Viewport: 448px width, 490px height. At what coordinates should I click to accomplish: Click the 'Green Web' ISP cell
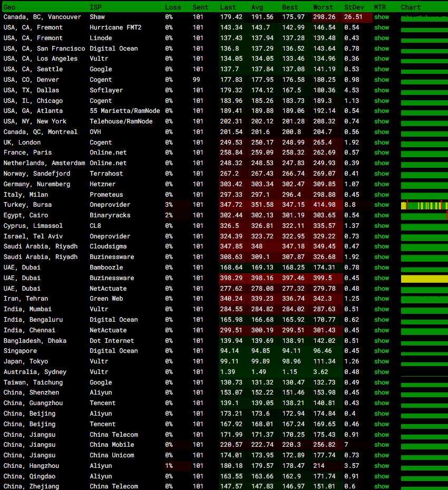pos(106,299)
